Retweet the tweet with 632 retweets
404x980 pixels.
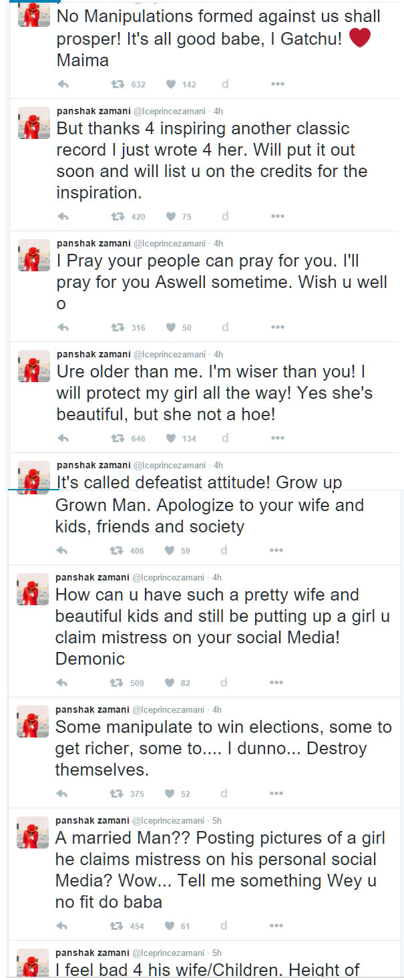tap(117, 84)
